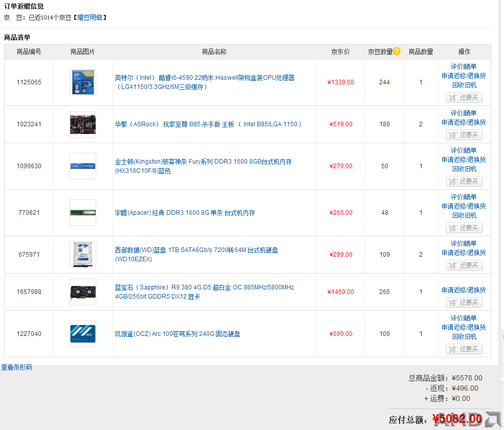Click the ¥1339.00 price cell
Viewport: 504px width, 430px height.
pyautogui.click(x=340, y=82)
